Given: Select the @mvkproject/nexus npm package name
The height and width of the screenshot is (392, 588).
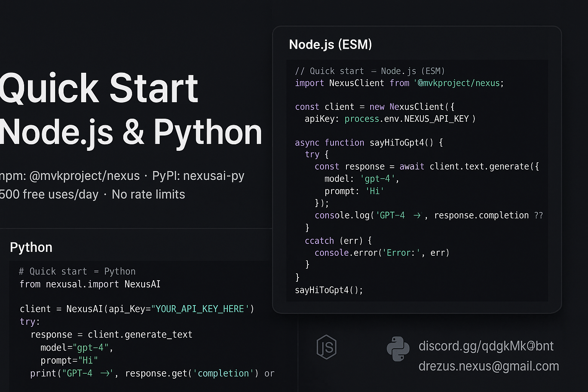Looking at the screenshot, I should click(85, 176).
